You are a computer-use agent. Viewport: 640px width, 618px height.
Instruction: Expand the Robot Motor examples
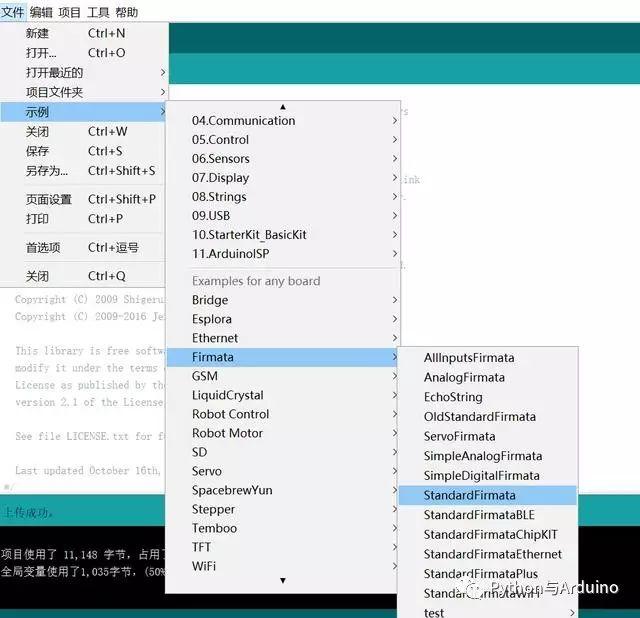point(283,433)
